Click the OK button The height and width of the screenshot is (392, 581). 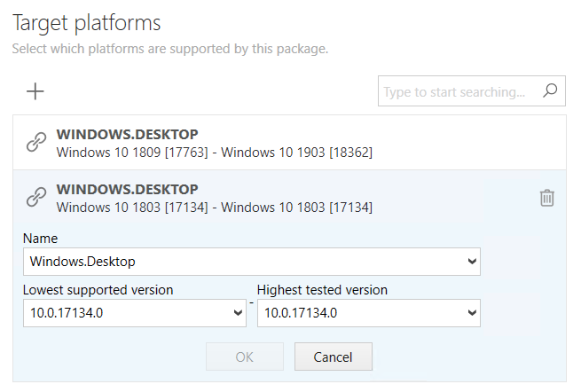pos(245,357)
